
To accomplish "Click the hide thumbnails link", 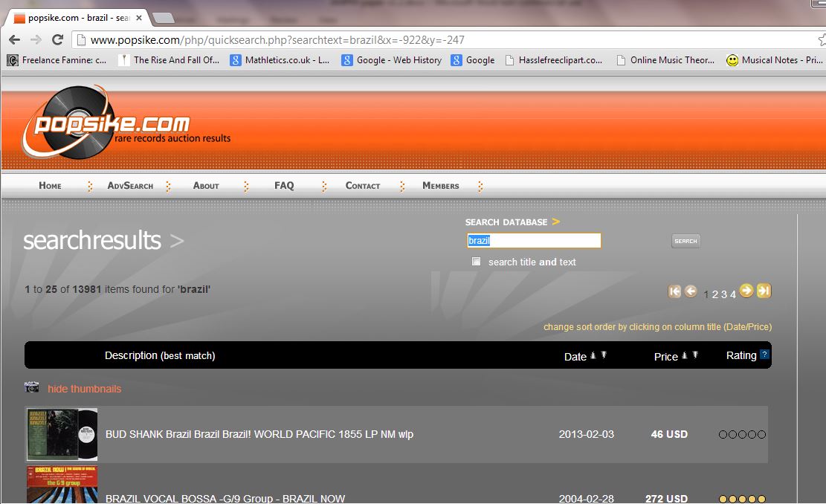I will point(84,389).
